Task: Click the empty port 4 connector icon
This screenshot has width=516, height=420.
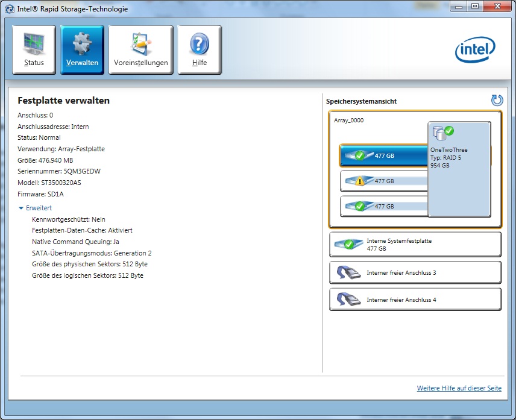Action: click(x=348, y=299)
